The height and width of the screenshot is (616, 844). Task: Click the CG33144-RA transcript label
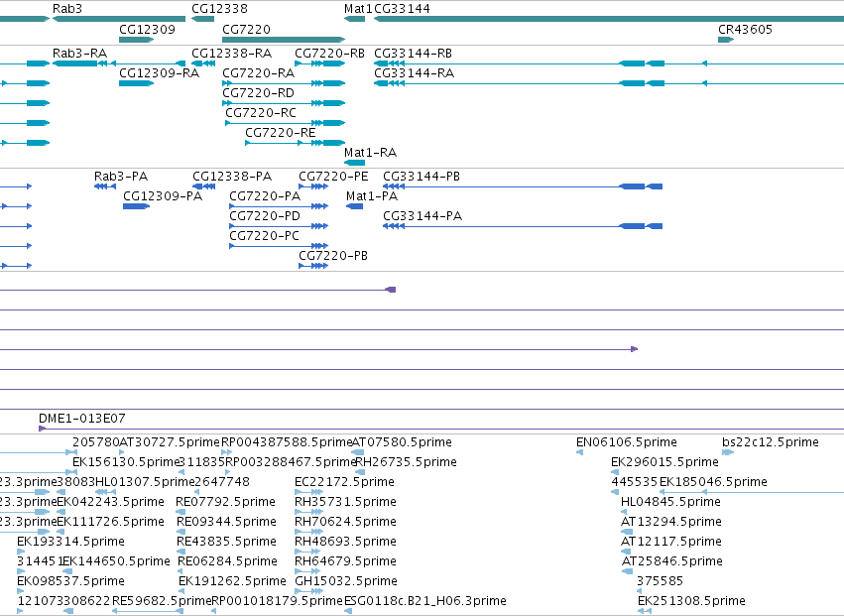pyautogui.click(x=414, y=72)
